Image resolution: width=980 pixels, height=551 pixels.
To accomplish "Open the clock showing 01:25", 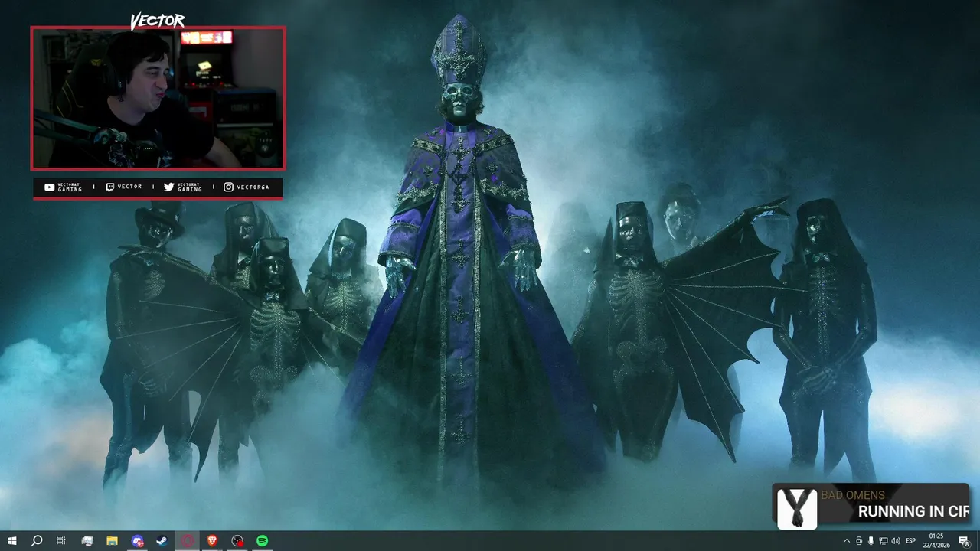I will 936,541.
